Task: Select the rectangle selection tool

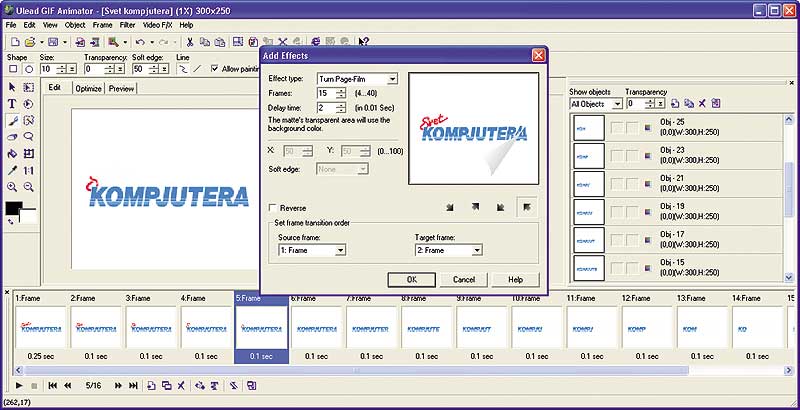Action: tap(29, 88)
